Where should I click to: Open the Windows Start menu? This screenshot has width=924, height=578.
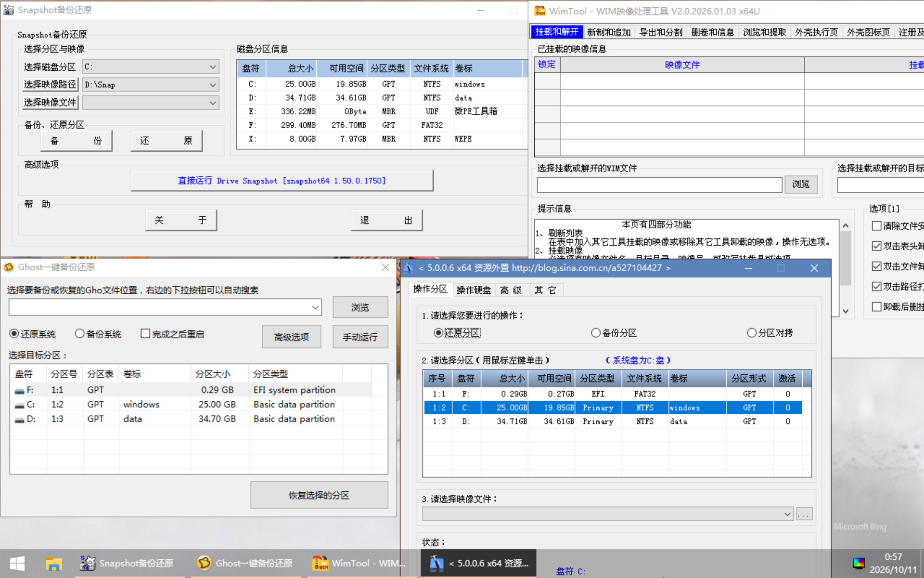click(17, 563)
